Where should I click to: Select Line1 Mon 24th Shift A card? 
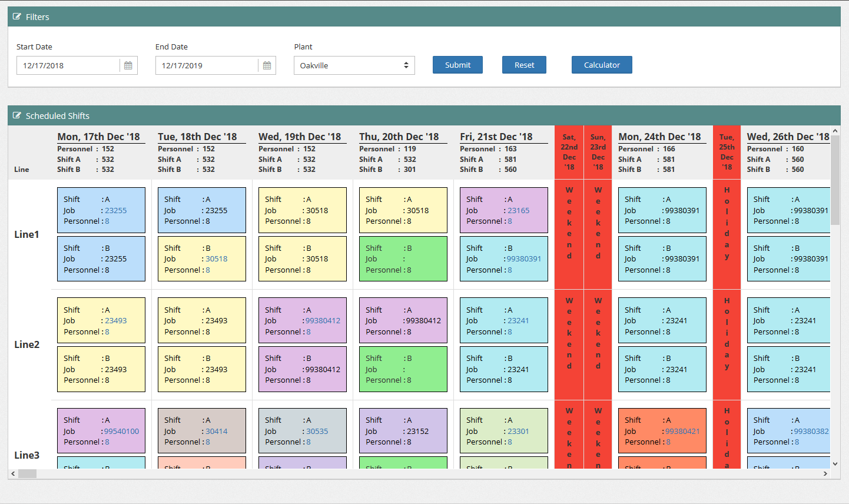pos(662,210)
